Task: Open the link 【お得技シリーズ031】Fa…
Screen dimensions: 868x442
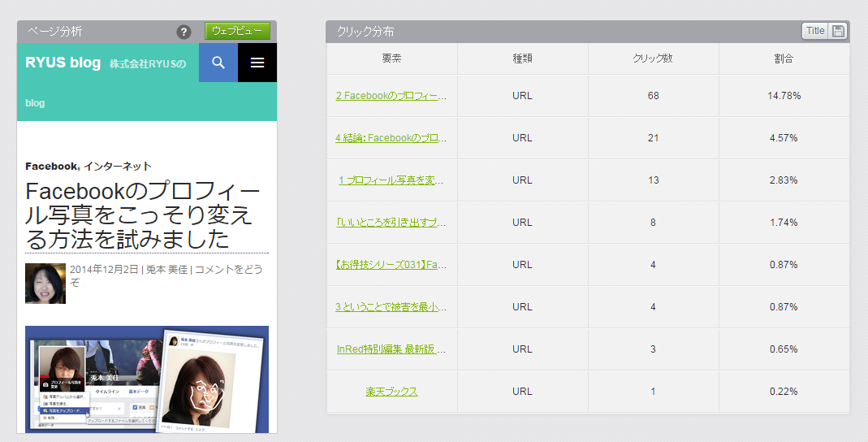Action: click(391, 265)
